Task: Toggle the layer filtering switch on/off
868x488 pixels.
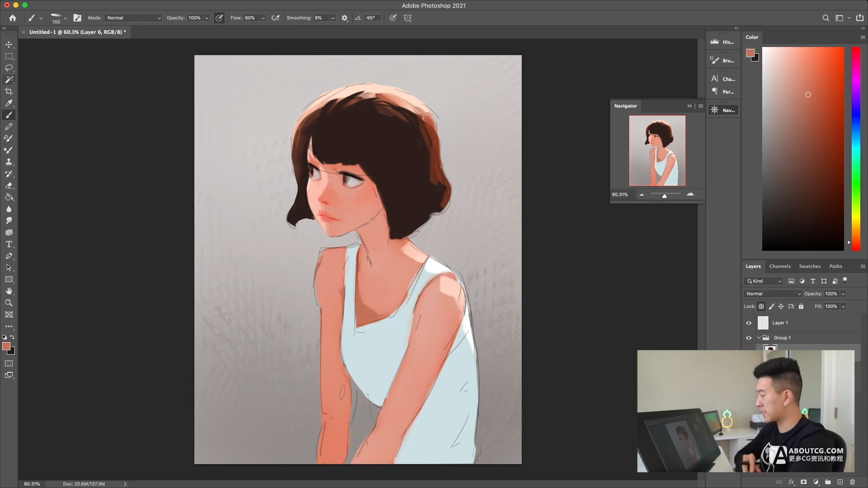Action: pos(845,281)
